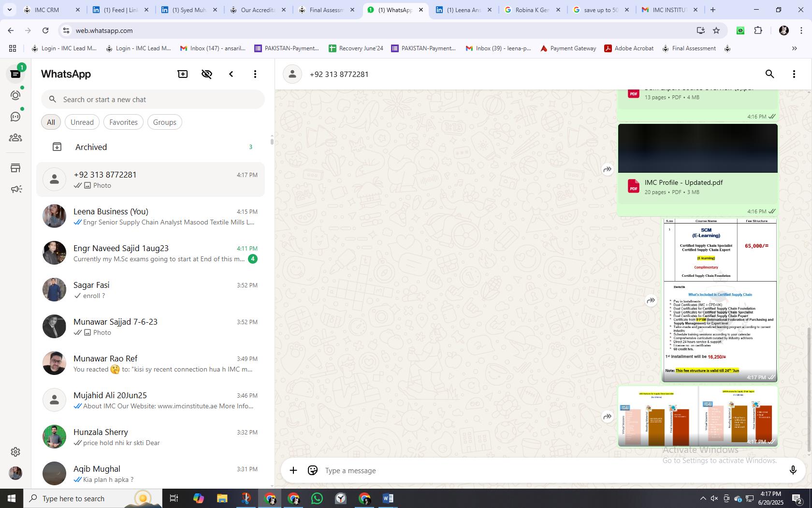Show more bookmarks with the chevron
This screenshot has height=508, width=812.
[x=794, y=48]
